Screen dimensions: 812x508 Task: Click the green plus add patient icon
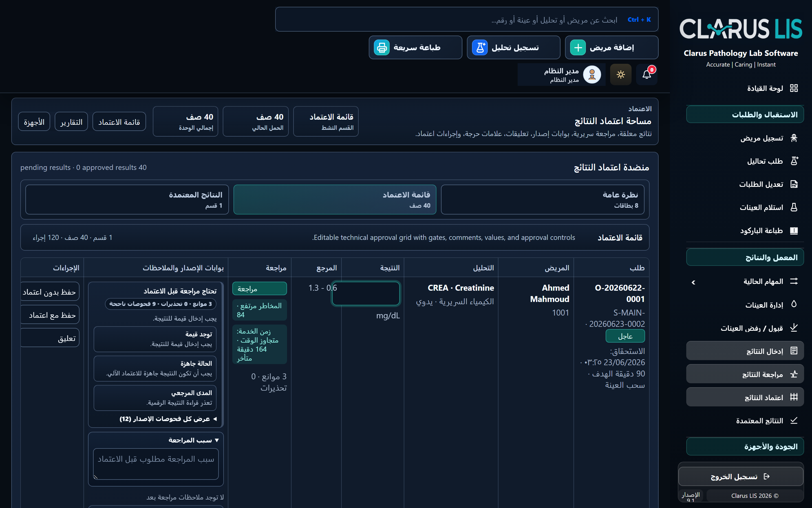(578, 48)
